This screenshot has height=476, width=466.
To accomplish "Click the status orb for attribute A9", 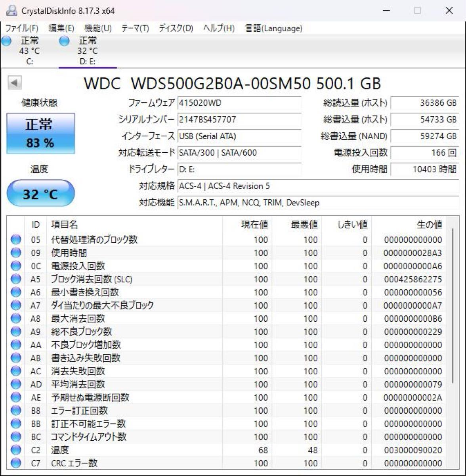I will coord(16,332).
